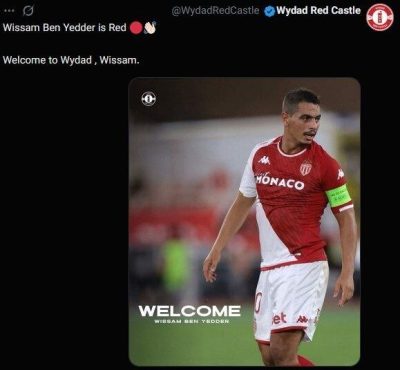Click the Kappa logo on chest
This screenshot has height=370, width=400.
coord(265,160)
